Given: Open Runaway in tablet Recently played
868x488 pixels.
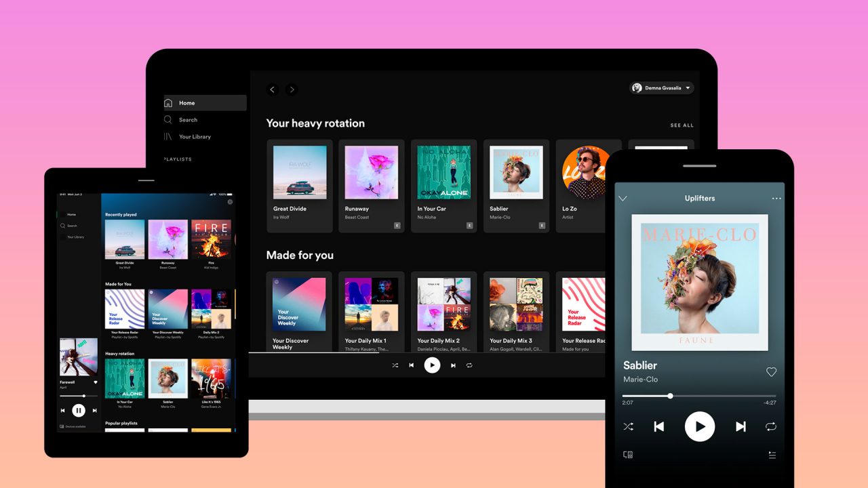Looking at the screenshot, I should [x=167, y=244].
